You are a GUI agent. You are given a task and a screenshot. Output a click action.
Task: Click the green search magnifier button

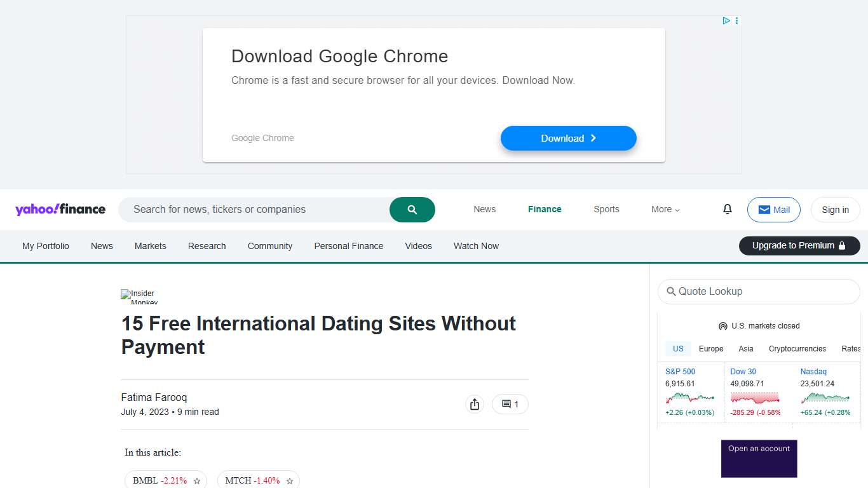point(412,209)
